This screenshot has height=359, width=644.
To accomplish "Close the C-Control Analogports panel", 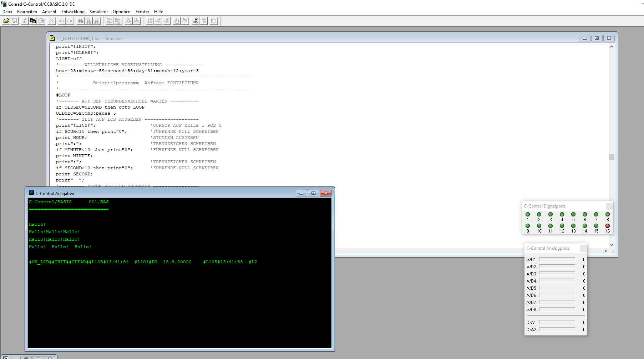I will [583, 248].
